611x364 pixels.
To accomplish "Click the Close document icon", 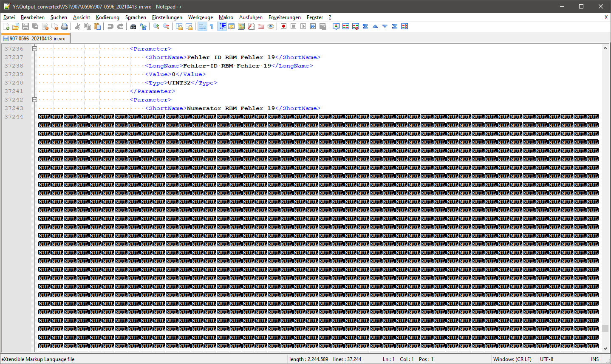I will tap(45, 26).
